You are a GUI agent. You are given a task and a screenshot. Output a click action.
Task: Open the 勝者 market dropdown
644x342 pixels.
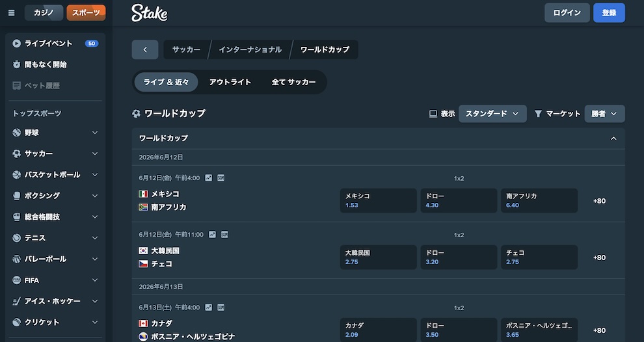pyautogui.click(x=604, y=114)
